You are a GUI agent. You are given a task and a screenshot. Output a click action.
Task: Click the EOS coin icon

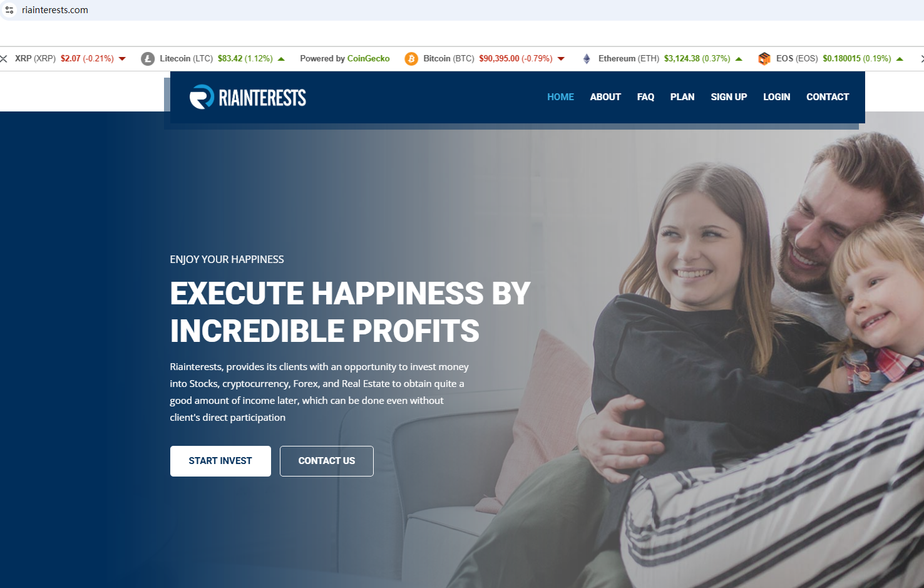(764, 59)
